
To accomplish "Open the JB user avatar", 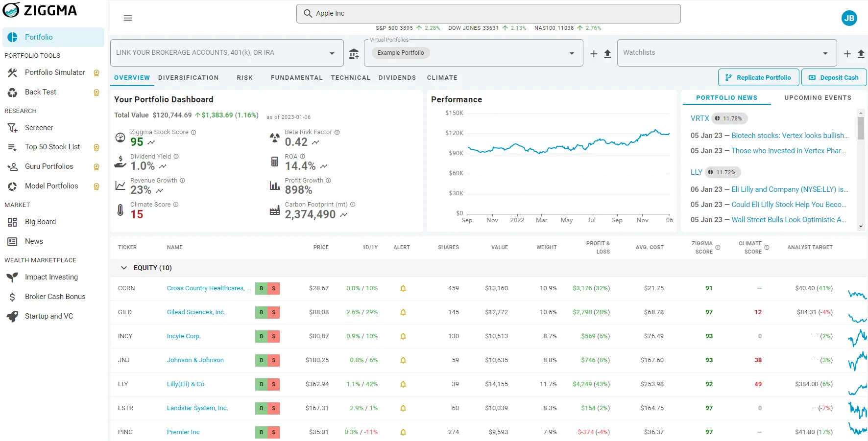I will [x=849, y=18].
